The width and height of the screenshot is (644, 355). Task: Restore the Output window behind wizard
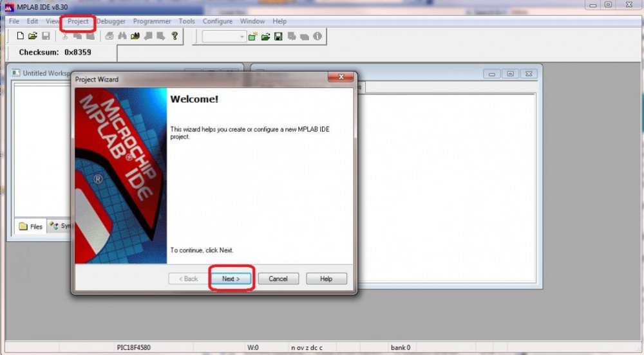point(510,74)
